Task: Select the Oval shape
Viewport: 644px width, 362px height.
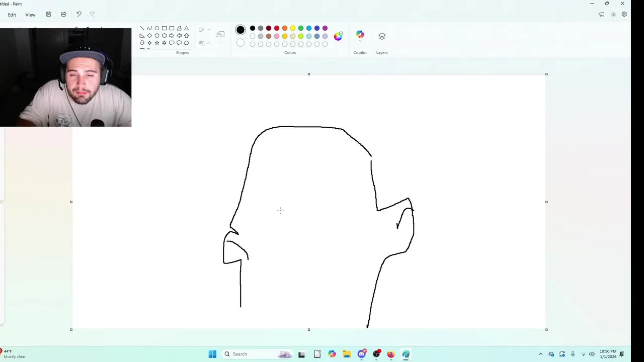Action: [157, 28]
